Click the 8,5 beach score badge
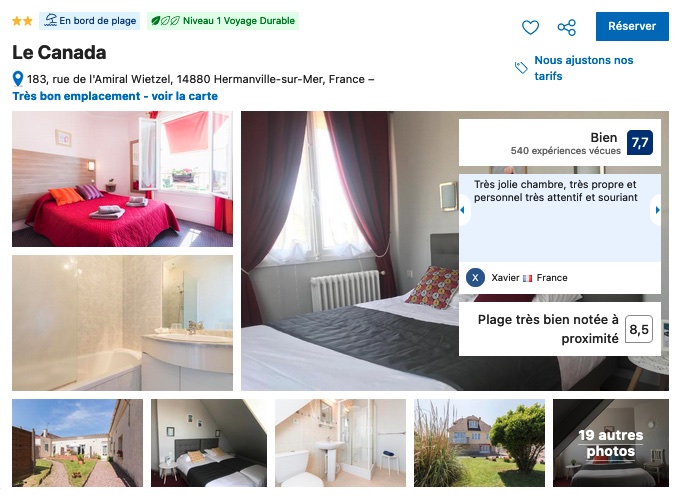The height and width of the screenshot is (499, 682). pos(639,329)
